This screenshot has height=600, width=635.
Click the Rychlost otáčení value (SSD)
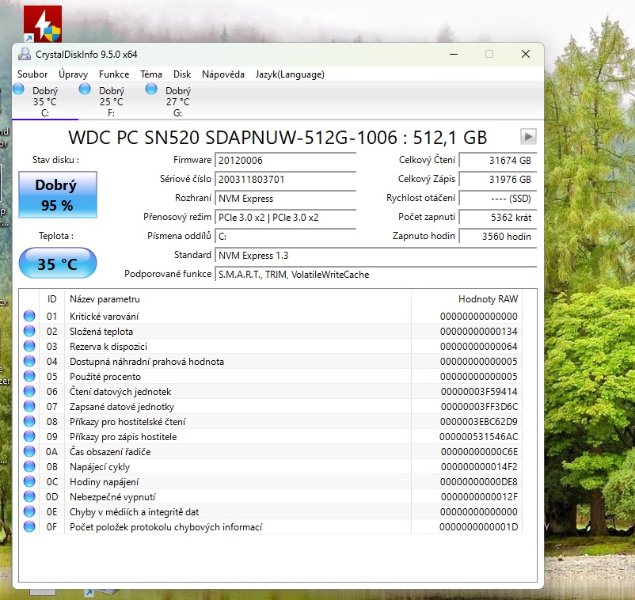tap(498, 198)
